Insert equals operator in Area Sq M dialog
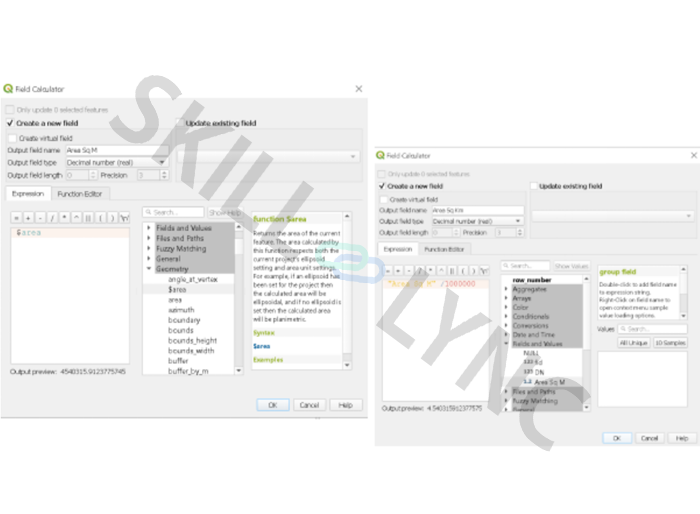 [x=17, y=218]
